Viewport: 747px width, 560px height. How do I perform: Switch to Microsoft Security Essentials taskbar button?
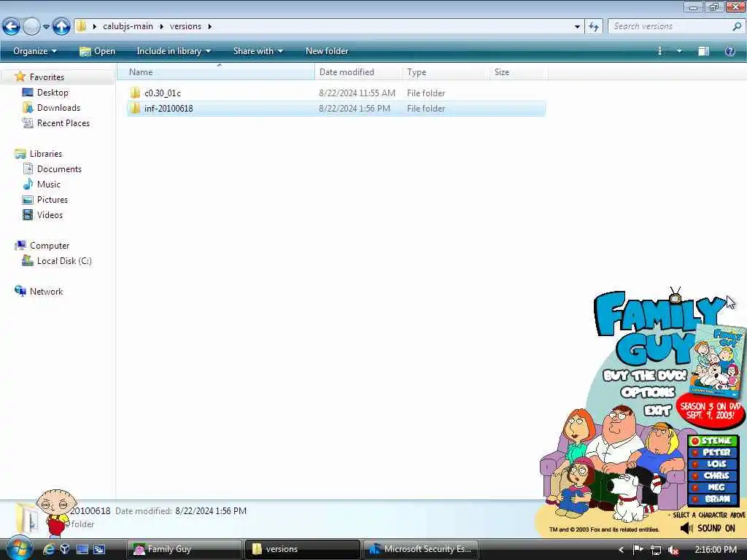421,549
